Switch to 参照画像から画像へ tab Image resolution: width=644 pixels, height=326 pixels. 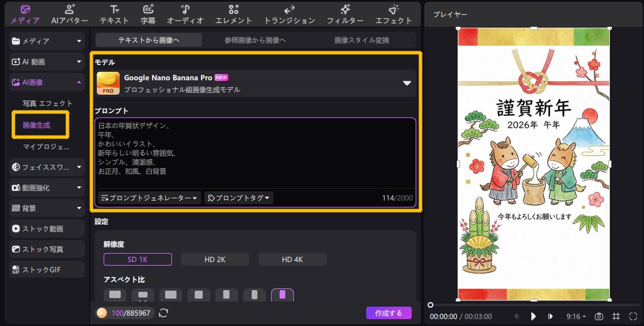(x=255, y=40)
